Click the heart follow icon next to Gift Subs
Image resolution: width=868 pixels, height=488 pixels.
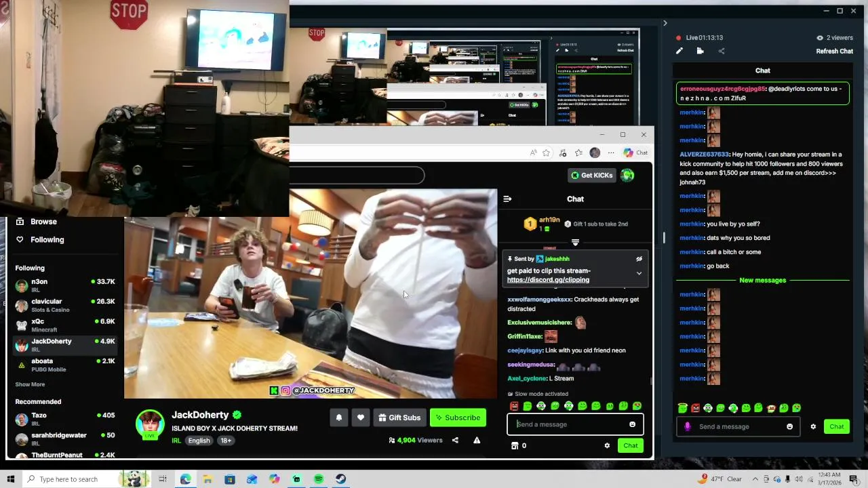[361, 418]
